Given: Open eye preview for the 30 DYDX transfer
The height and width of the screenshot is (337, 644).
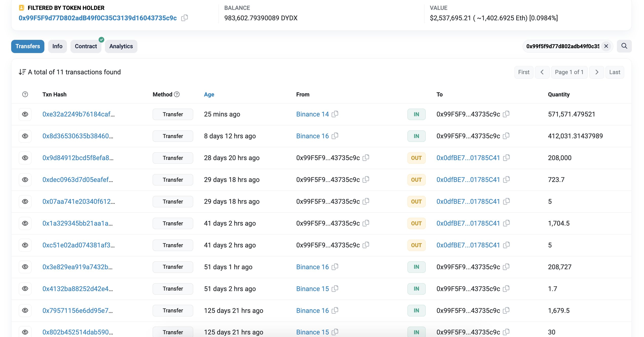Looking at the screenshot, I should click(x=25, y=331).
